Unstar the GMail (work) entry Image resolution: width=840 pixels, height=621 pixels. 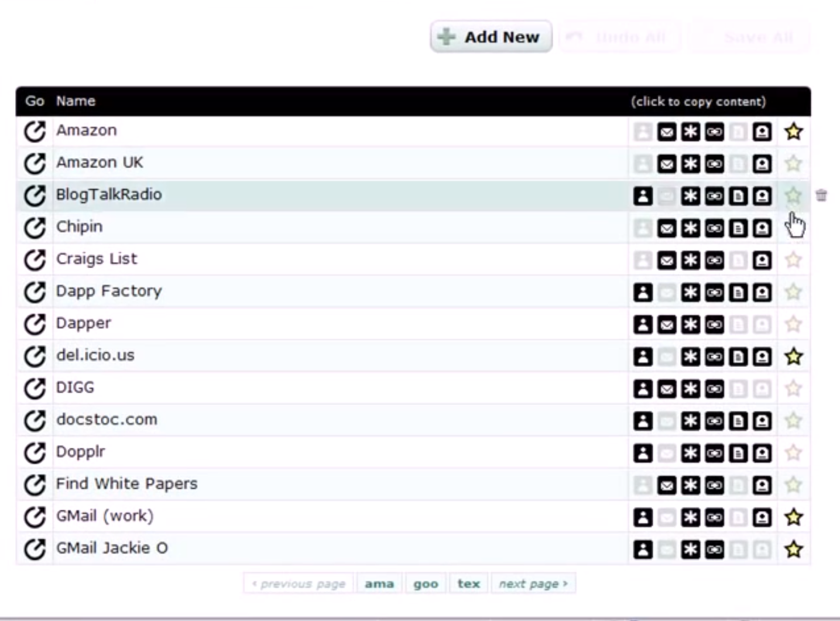793,517
